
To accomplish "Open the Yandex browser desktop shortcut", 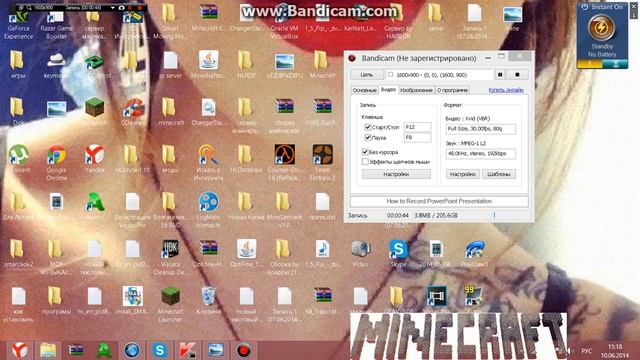I will (x=94, y=158).
